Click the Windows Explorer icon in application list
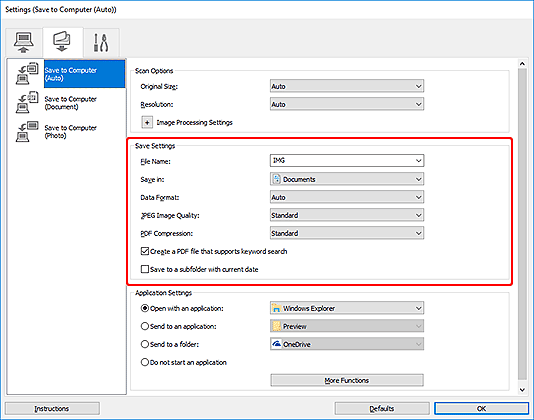Image resolution: width=534 pixels, height=420 pixels. tap(276, 308)
